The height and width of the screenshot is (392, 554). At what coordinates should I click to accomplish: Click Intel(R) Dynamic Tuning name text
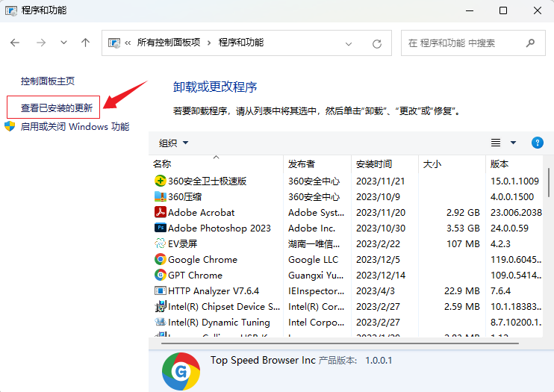pos(219,323)
